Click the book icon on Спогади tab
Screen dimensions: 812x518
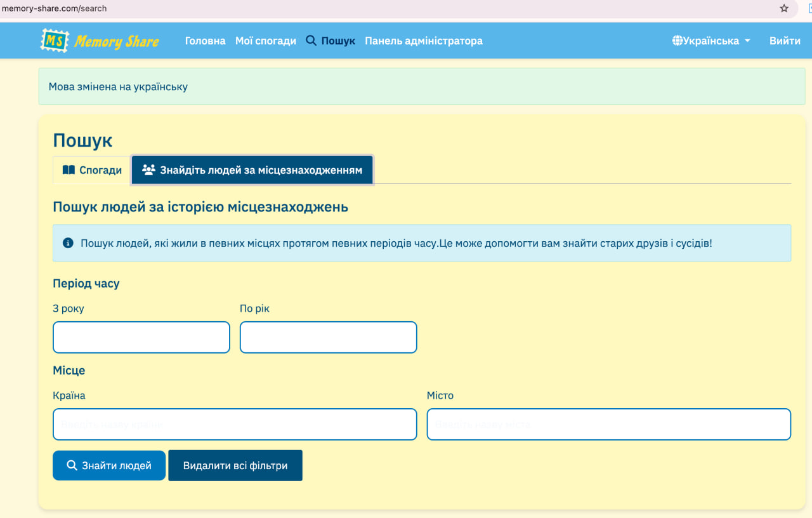click(x=69, y=170)
